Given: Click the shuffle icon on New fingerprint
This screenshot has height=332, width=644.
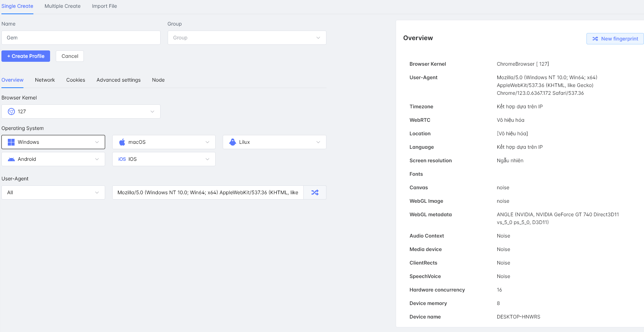Looking at the screenshot, I should pos(595,39).
